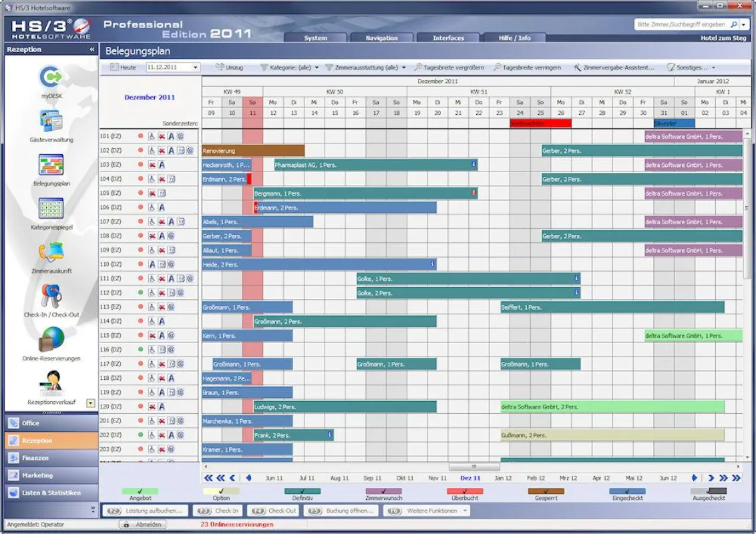Toggle the Angebot legend checkbox

pos(140,491)
